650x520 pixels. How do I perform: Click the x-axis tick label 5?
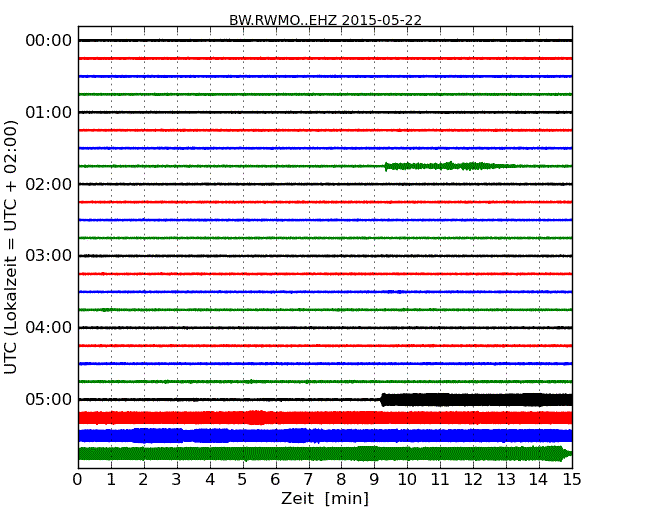(x=242, y=480)
